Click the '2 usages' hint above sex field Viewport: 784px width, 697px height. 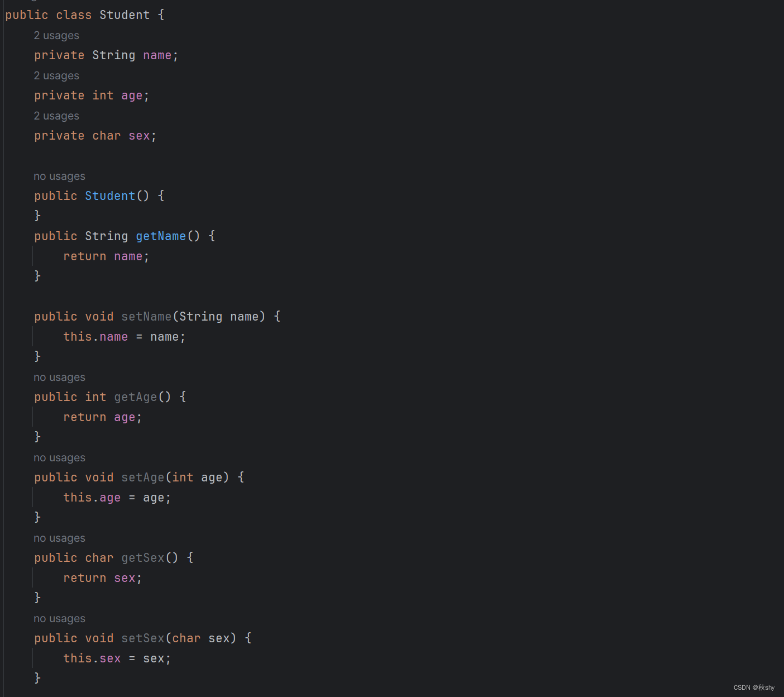pyautogui.click(x=56, y=116)
